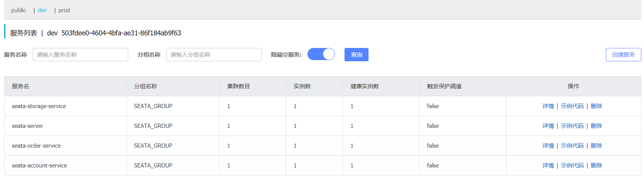This screenshot has width=644, height=180.
Task: Toggle the hide empty services switch
Action: pos(321,54)
